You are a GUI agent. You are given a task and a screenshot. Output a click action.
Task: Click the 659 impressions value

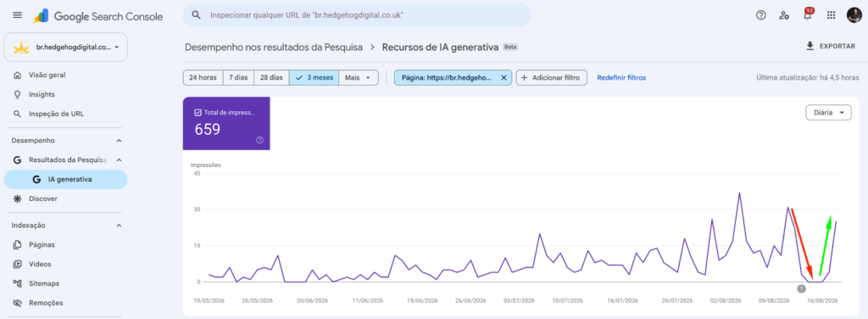pyautogui.click(x=208, y=130)
